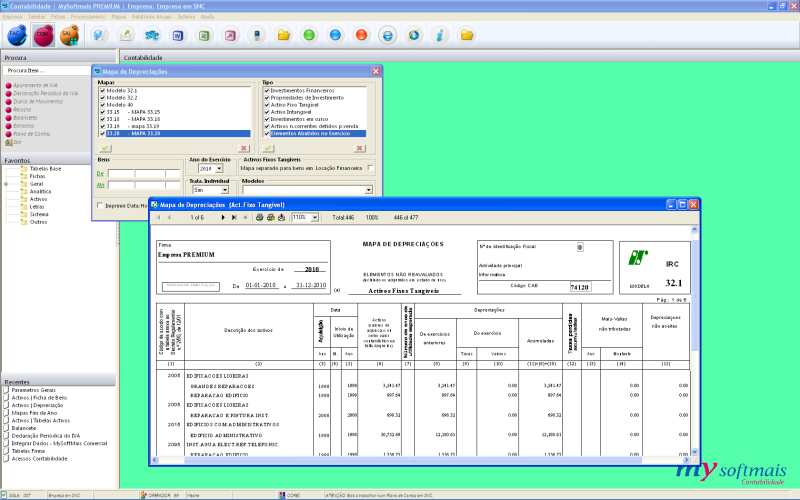Enable Locação Financeira separate map checkbox
Image resolution: width=800 pixels, height=500 pixels.
click(370, 168)
